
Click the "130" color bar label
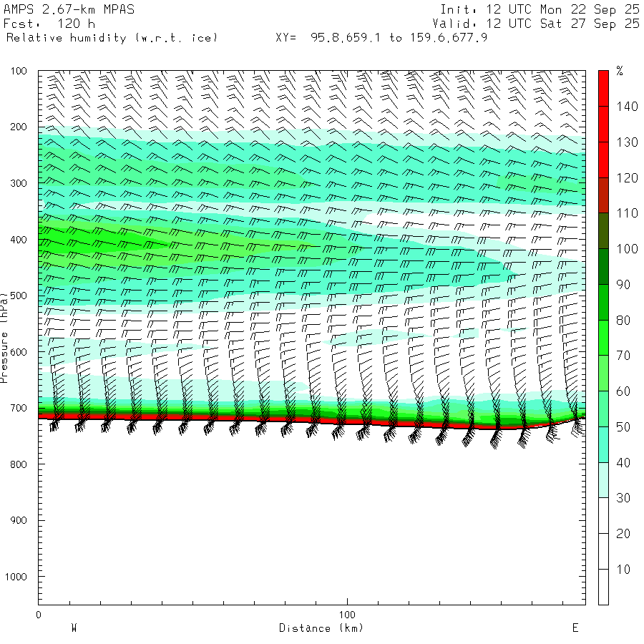click(x=627, y=142)
